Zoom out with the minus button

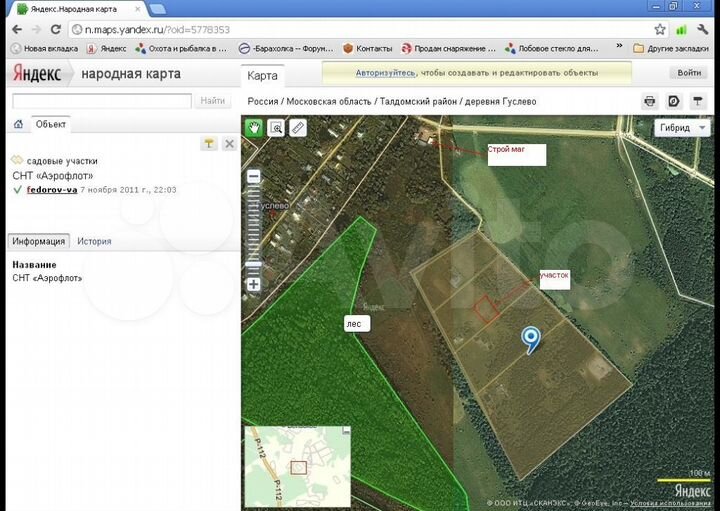click(x=253, y=176)
